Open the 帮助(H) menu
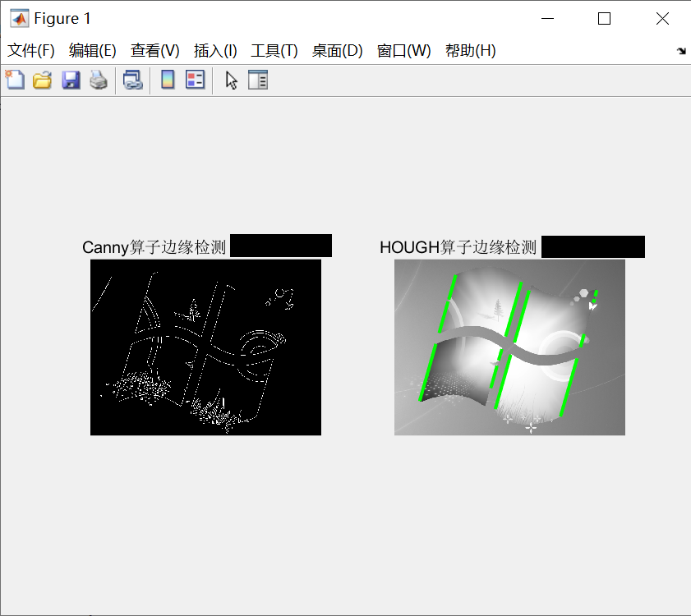The height and width of the screenshot is (616, 691). point(470,51)
